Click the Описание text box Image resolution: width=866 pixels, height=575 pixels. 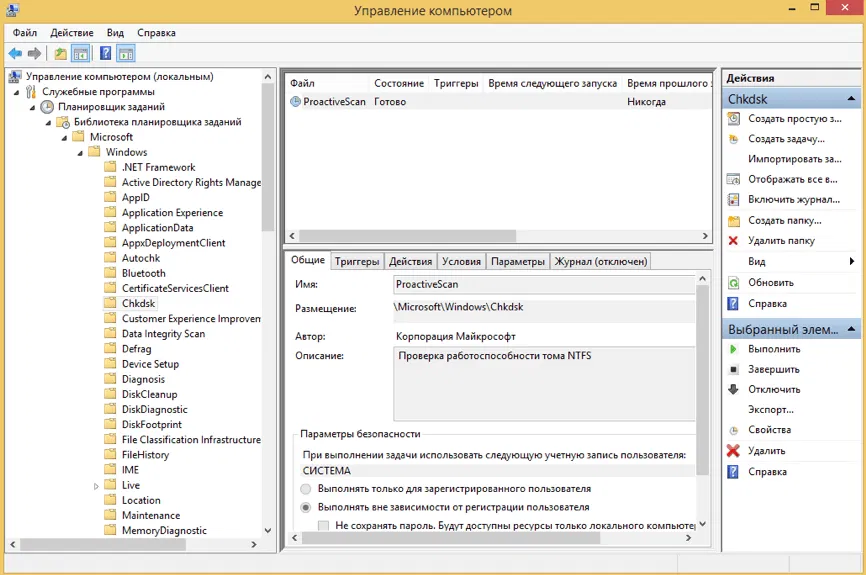(544, 384)
